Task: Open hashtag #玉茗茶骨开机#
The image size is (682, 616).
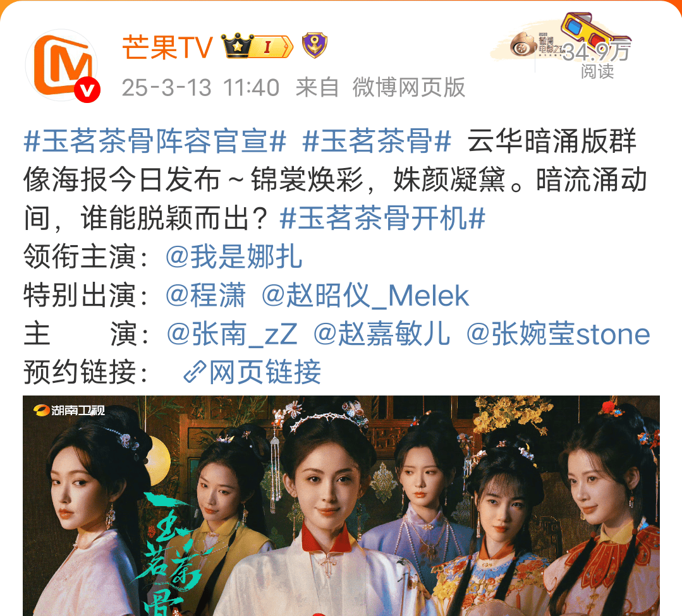Action: 382,218
